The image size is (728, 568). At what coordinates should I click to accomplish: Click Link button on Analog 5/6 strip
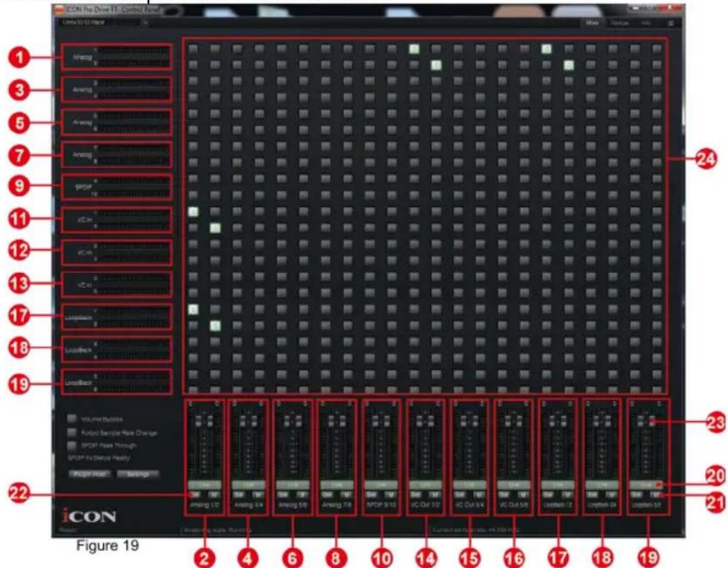[293, 485]
